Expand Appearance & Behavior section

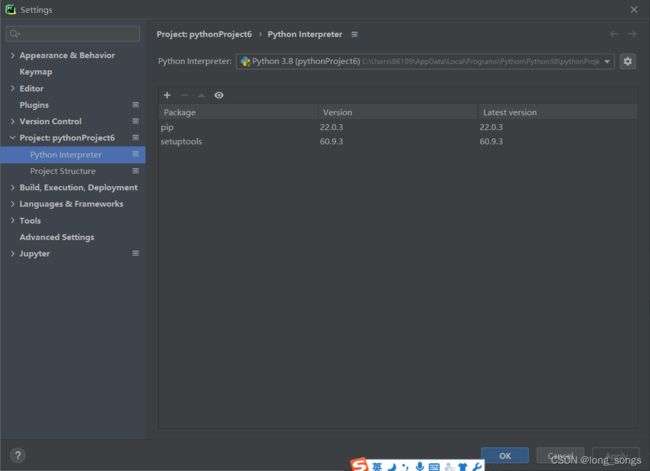tap(12, 55)
